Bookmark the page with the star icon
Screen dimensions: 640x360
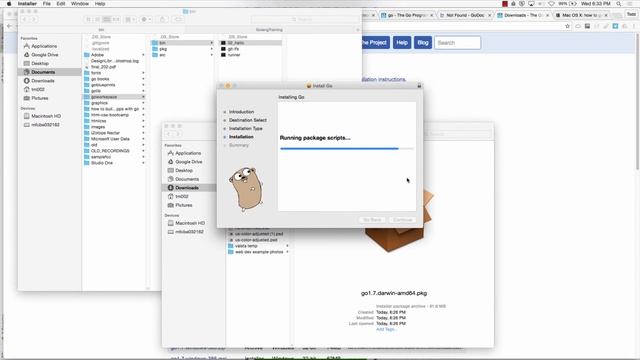pos(567,26)
